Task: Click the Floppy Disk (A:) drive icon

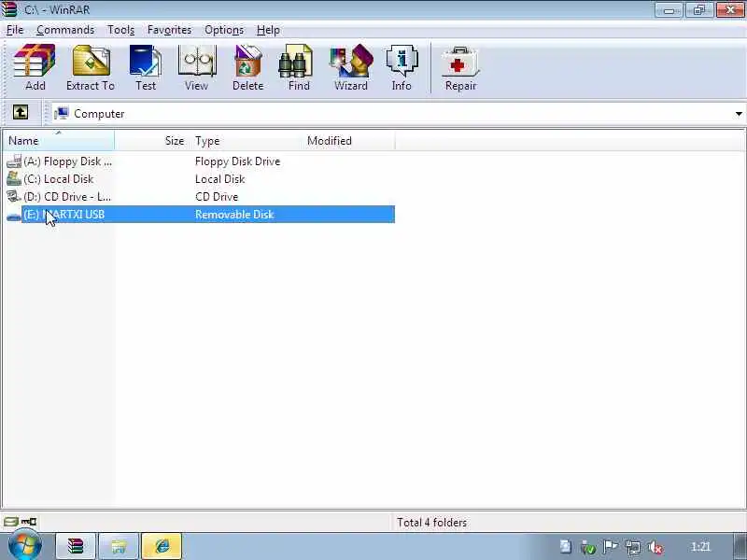Action: tap(14, 161)
